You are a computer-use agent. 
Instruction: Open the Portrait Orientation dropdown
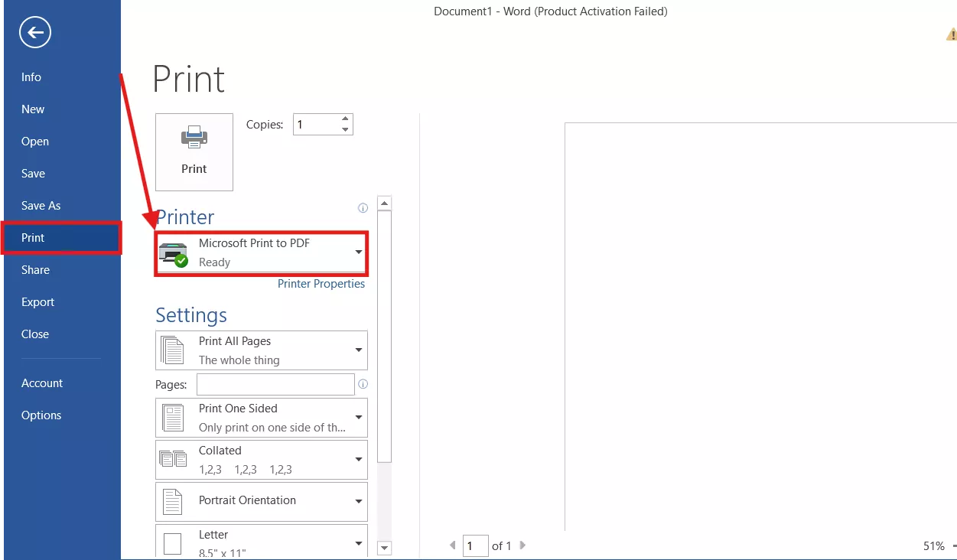click(357, 501)
